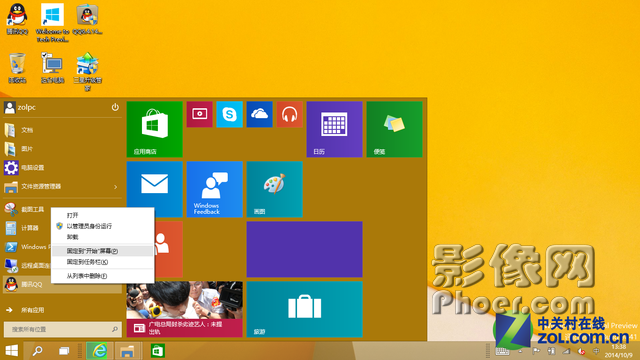640x360 pixels.
Task: Launch the Paint palette tile
Action: pos(274,189)
